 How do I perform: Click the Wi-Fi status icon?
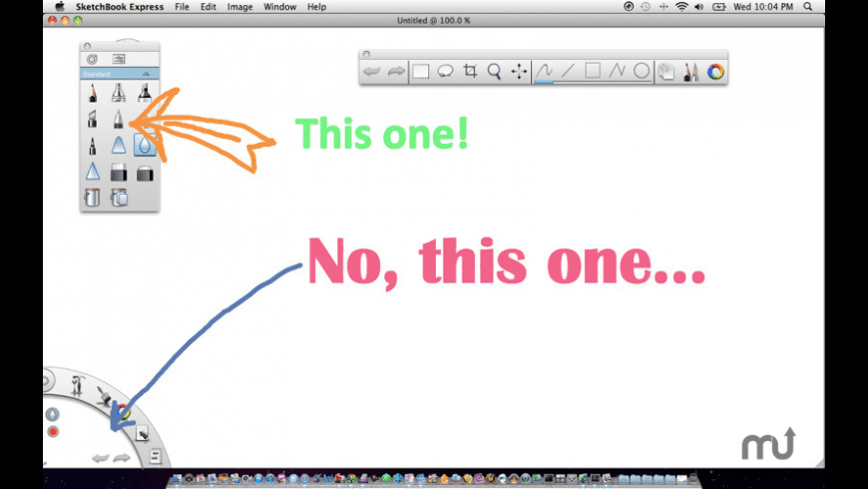click(681, 7)
